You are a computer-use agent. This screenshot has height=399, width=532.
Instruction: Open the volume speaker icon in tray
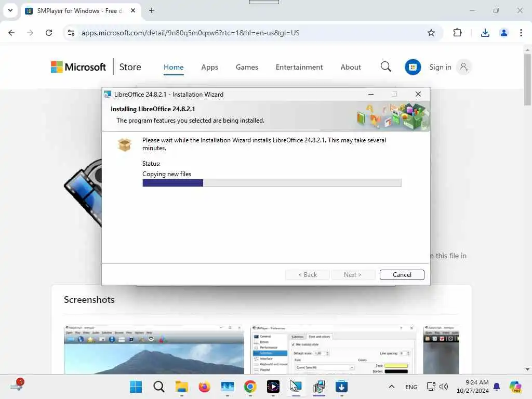click(x=444, y=387)
